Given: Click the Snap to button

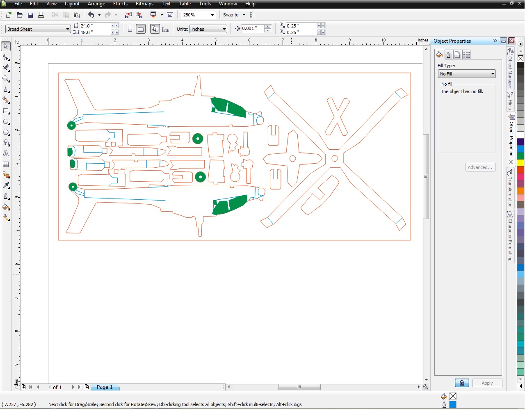Looking at the screenshot, I should point(231,15).
